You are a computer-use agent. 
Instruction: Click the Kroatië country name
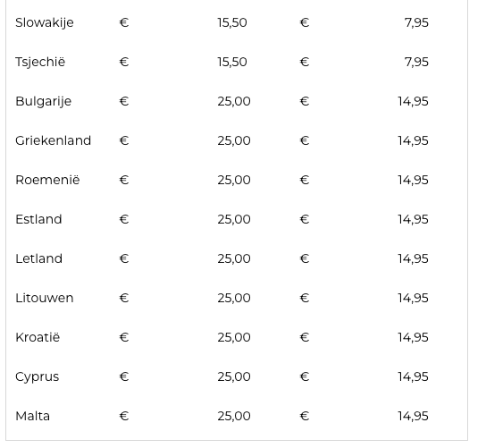pos(38,337)
